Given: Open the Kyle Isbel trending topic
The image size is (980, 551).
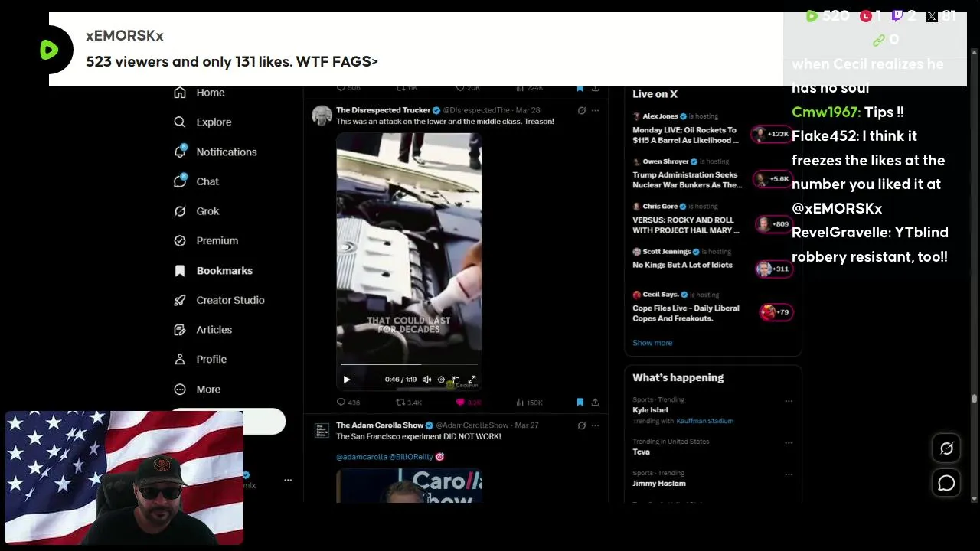Looking at the screenshot, I should 650,410.
